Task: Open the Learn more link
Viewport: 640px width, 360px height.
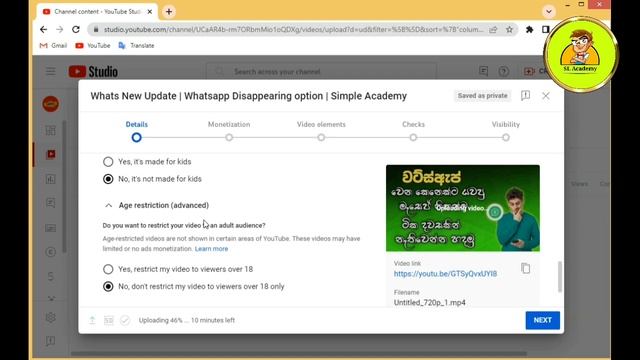Action: (211, 249)
